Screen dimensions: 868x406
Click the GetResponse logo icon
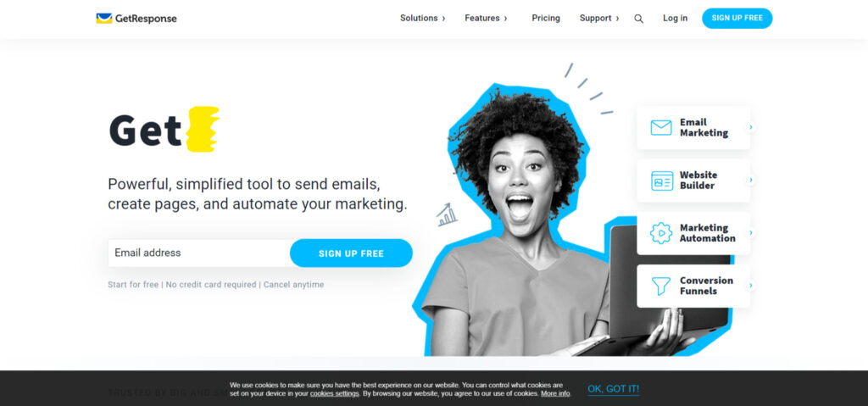tap(103, 19)
